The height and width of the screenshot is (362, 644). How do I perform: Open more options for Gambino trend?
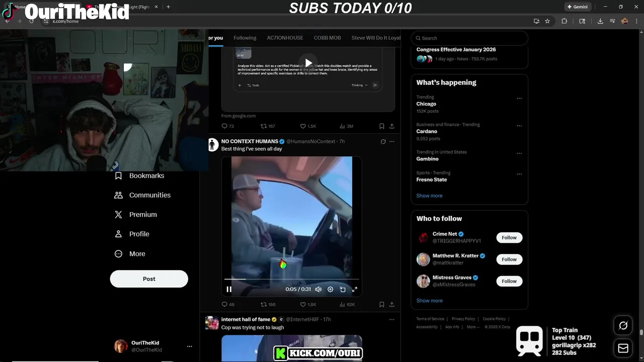pos(519,153)
